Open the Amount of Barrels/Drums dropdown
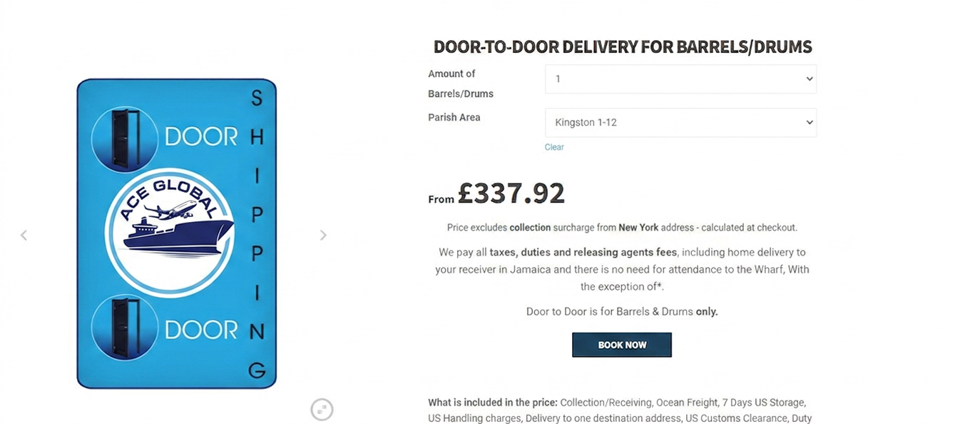Image resolution: width=980 pixels, height=424 pixels. (680, 79)
